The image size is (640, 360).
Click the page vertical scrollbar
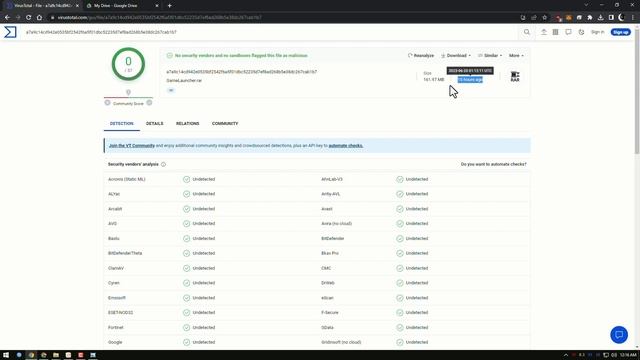click(x=637, y=92)
